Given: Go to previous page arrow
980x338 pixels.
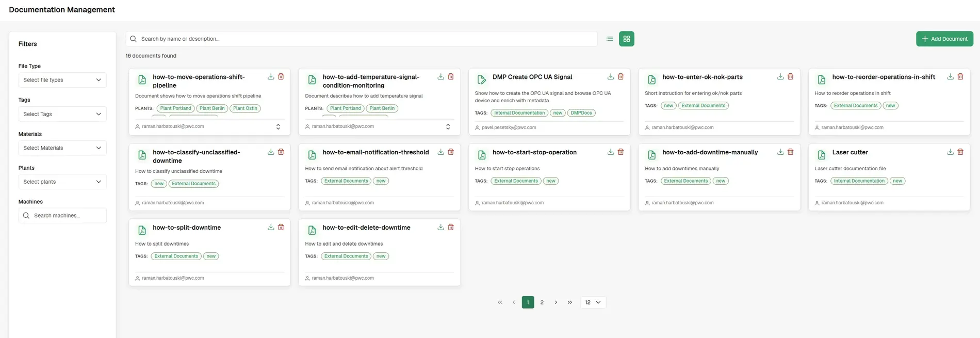Looking at the screenshot, I should pyautogui.click(x=514, y=302).
